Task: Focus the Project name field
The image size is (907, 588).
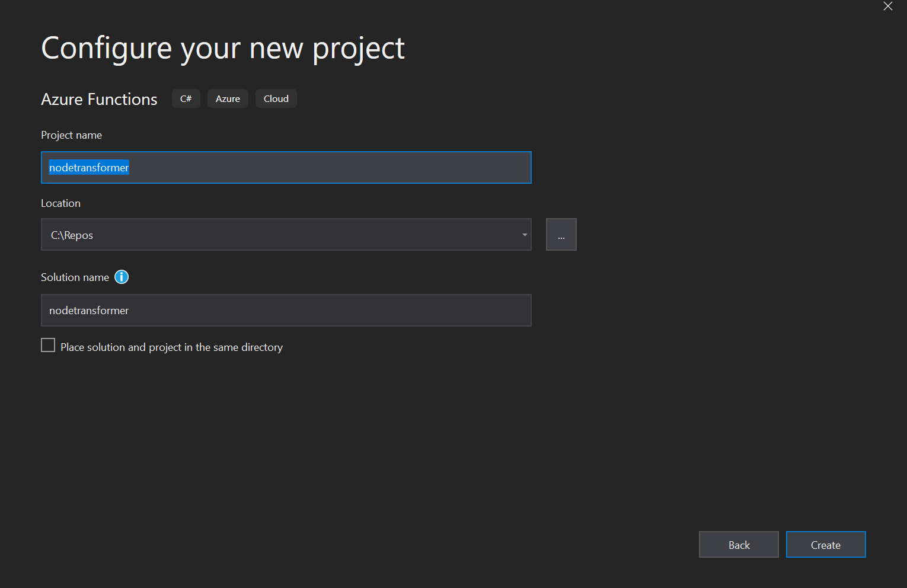Action: click(286, 168)
